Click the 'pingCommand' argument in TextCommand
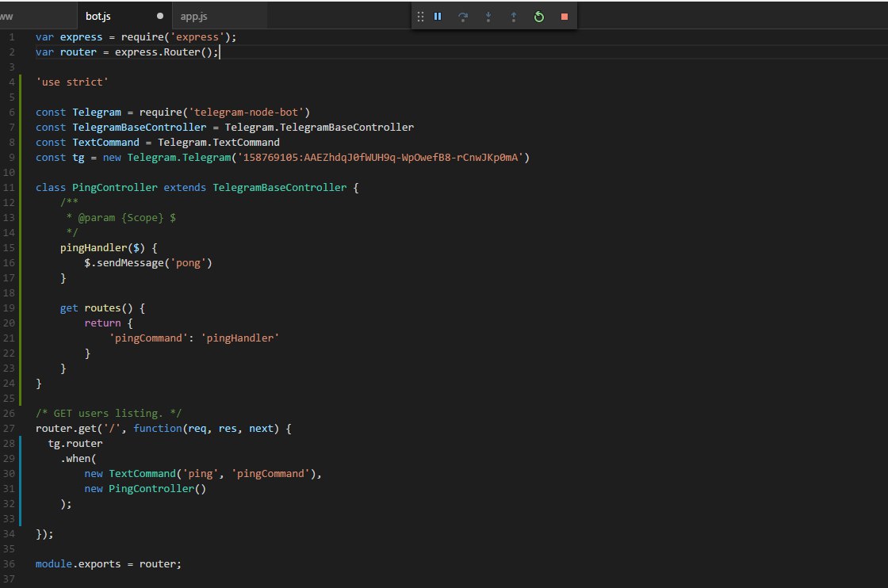The width and height of the screenshot is (888, 588). (270, 474)
